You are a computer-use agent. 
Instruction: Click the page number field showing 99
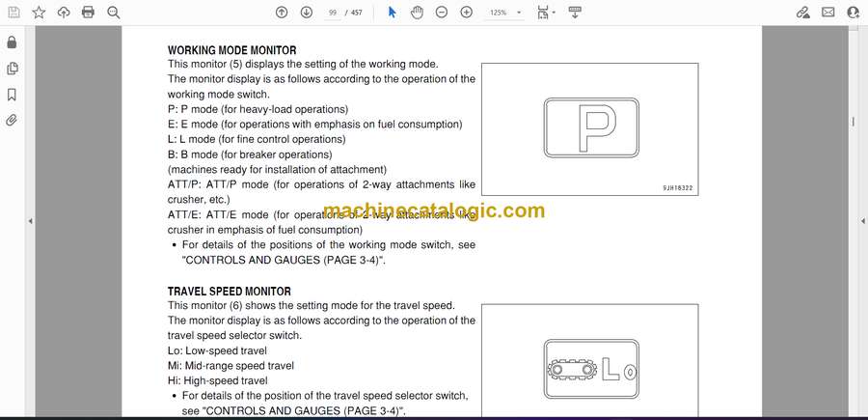point(332,13)
